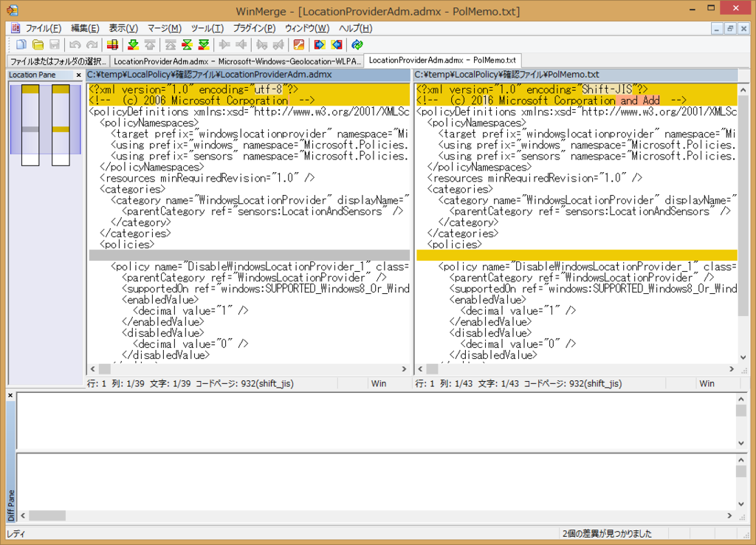Viewport: 756px width, 545px height.
Task: Click '<policies>' line in left pane
Action: 127,244
